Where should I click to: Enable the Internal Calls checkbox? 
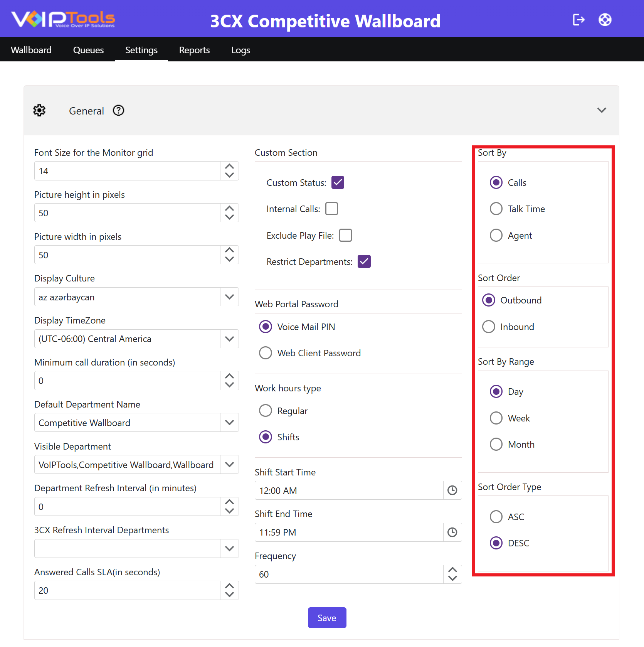[x=331, y=209]
